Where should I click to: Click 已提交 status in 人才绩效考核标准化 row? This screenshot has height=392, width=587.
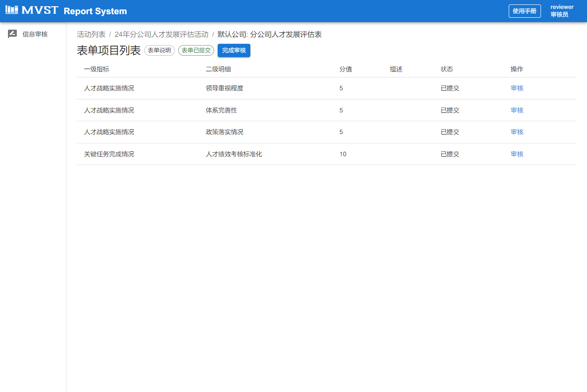click(450, 154)
